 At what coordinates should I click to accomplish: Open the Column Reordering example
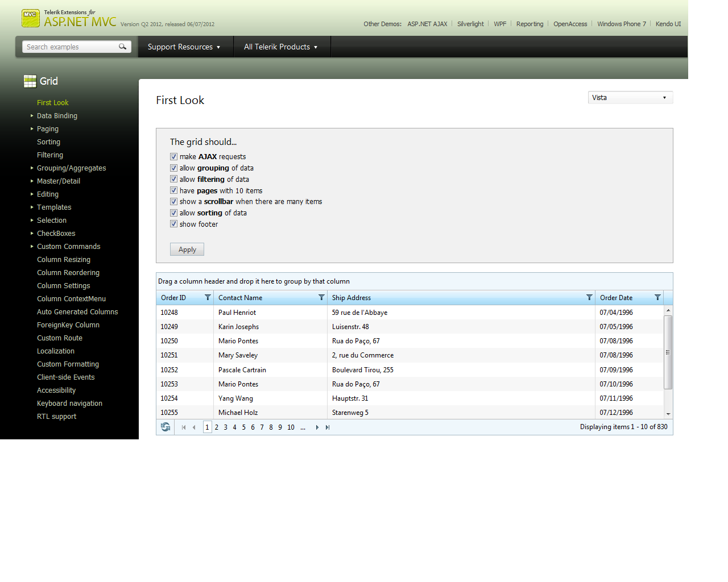68,272
